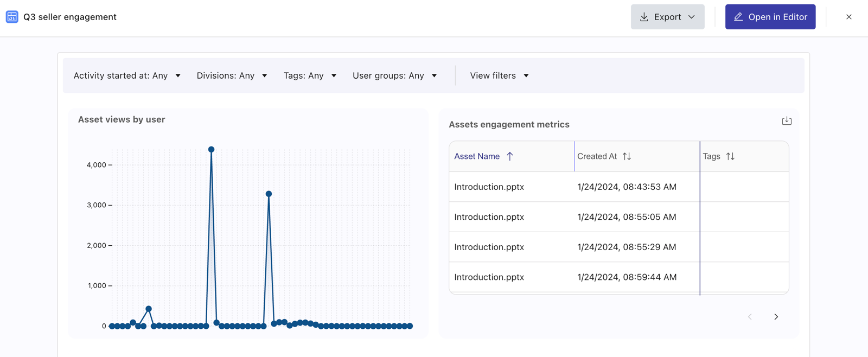Click the dashboard icon beside Q3 seller engagement
The height and width of the screenshot is (357, 868).
(x=12, y=17)
